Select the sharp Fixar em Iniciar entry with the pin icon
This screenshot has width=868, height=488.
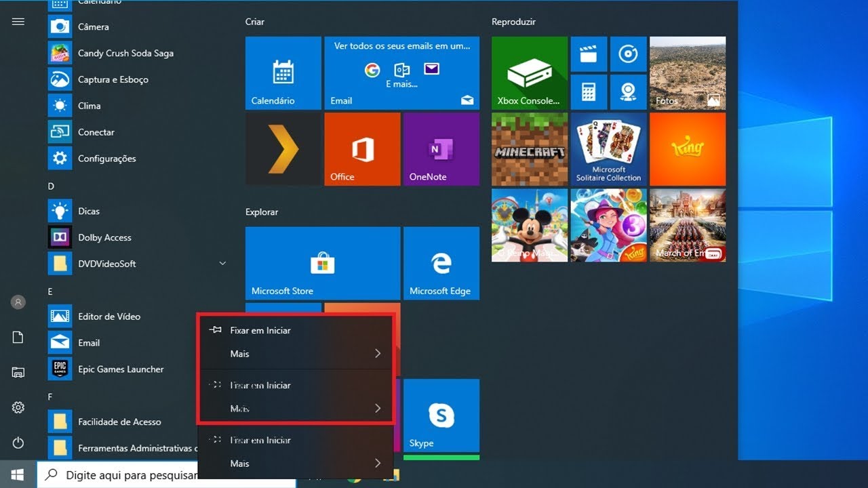(295, 330)
